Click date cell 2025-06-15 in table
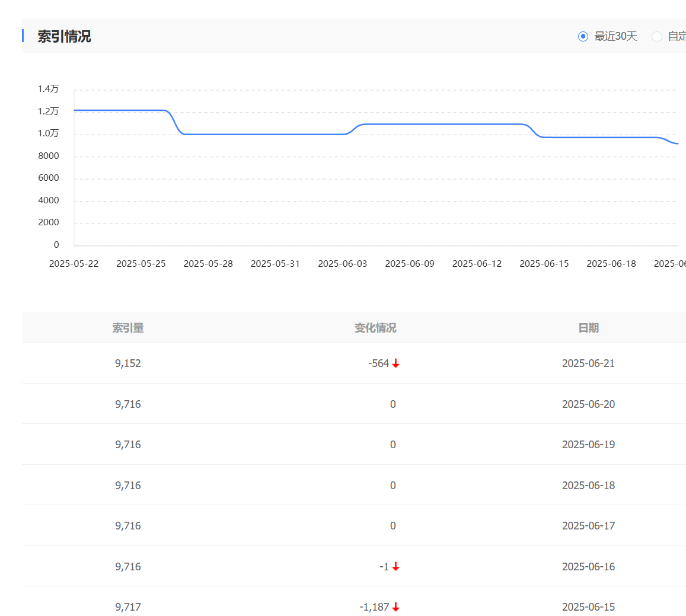 point(588,607)
